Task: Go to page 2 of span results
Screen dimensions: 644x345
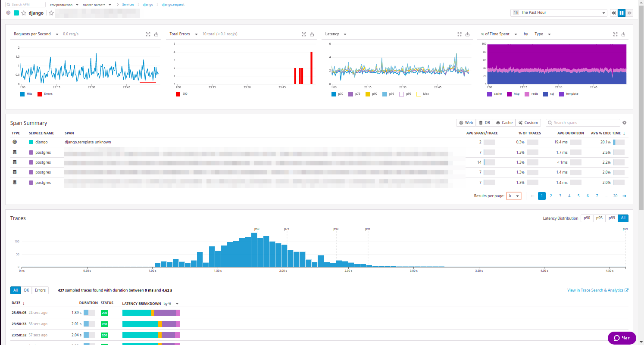Action: coord(551,196)
